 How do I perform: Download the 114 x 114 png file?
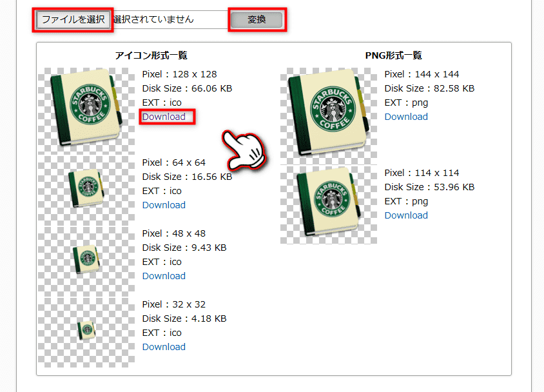(406, 215)
